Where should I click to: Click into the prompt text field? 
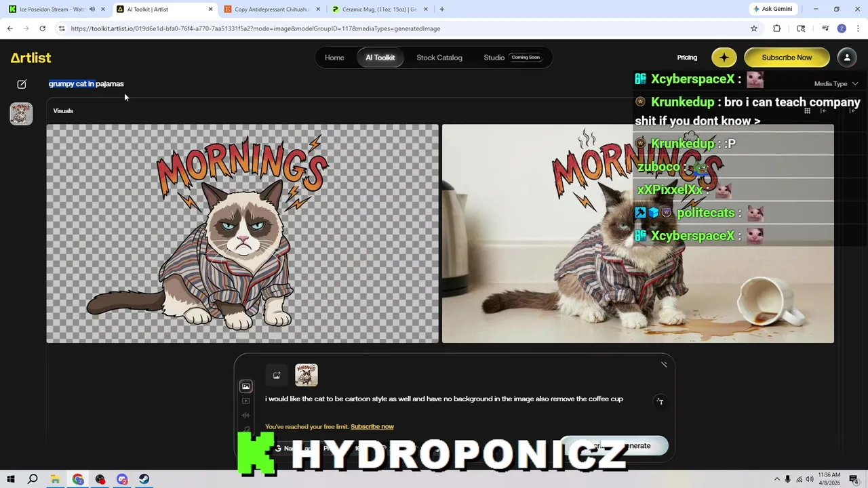click(x=444, y=399)
